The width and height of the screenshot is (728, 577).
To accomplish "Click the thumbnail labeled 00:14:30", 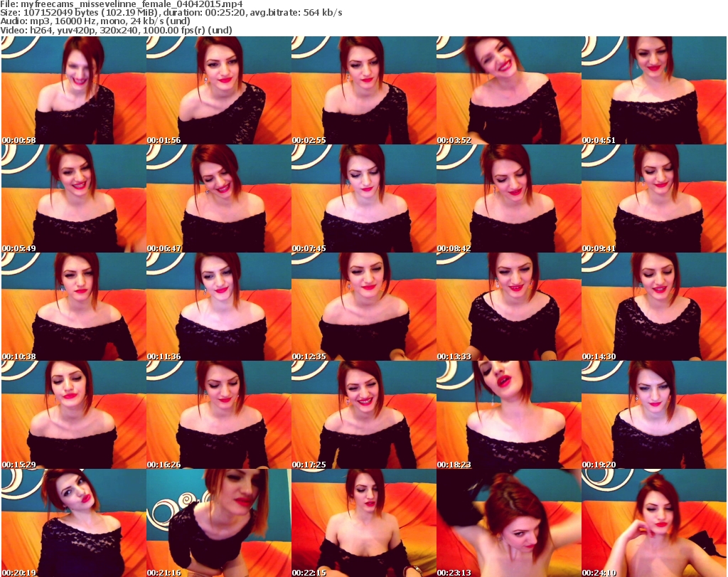I will pos(654,307).
